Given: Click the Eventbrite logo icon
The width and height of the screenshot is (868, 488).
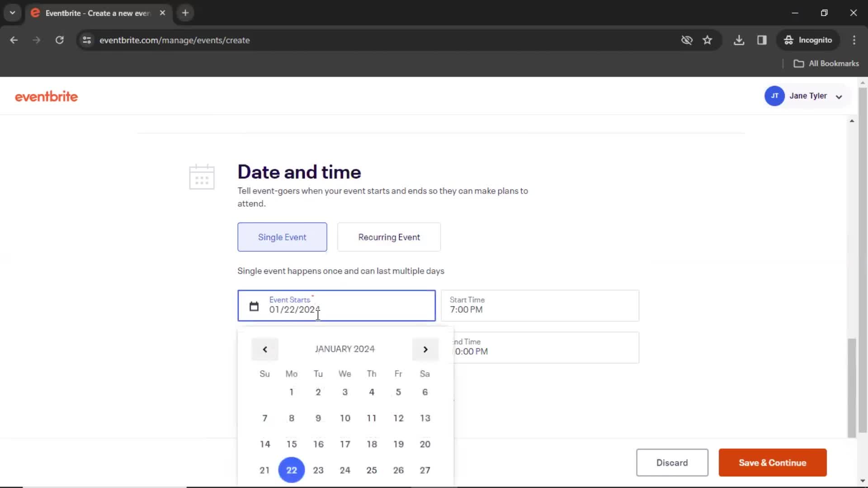Looking at the screenshot, I should click(x=47, y=96).
